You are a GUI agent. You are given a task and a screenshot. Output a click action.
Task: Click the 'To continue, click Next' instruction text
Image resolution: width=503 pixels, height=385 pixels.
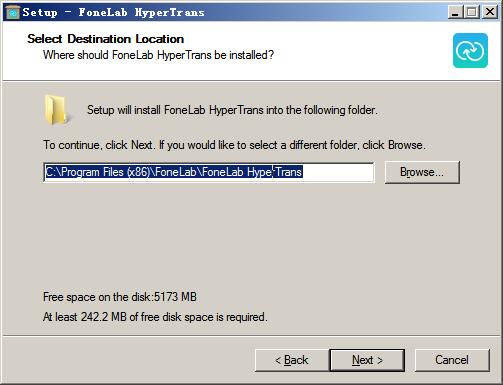(235, 145)
